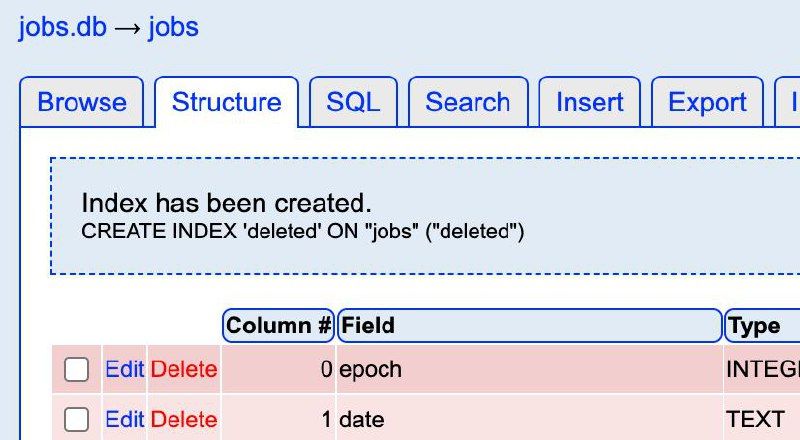Delete the date column

(x=184, y=420)
